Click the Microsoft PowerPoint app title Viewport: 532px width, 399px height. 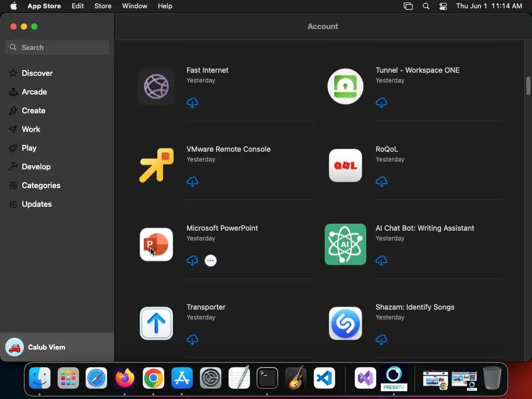222,228
